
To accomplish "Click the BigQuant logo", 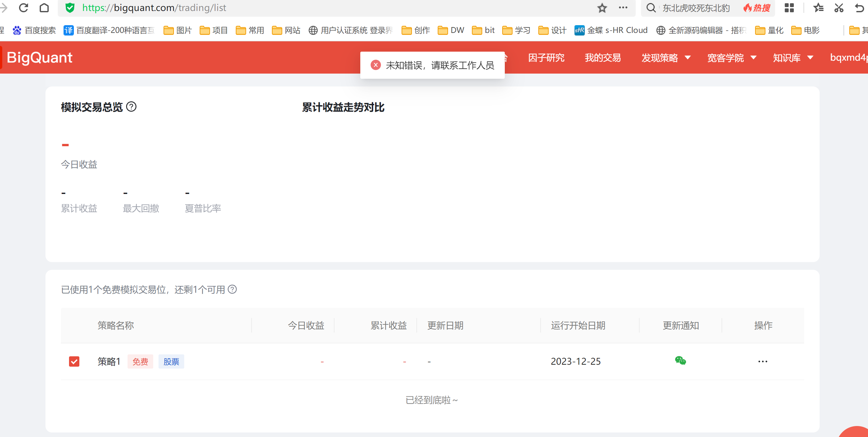I will (39, 57).
